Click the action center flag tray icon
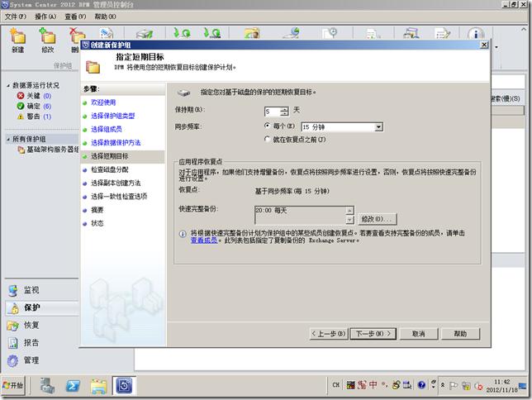 (454, 385)
